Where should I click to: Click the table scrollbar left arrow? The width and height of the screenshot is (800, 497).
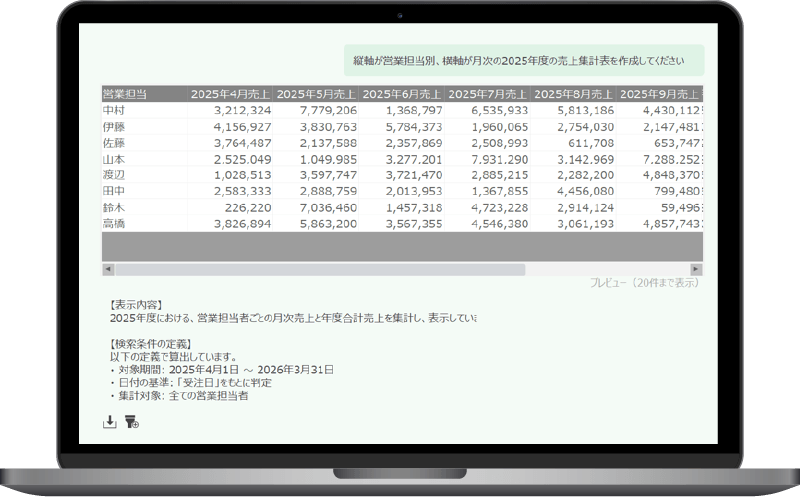click(108, 269)
